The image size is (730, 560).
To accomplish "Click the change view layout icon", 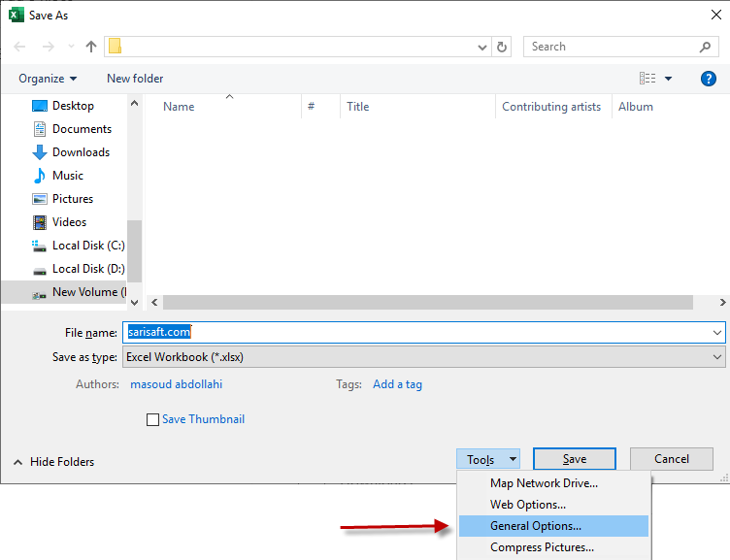I will 647,79.
